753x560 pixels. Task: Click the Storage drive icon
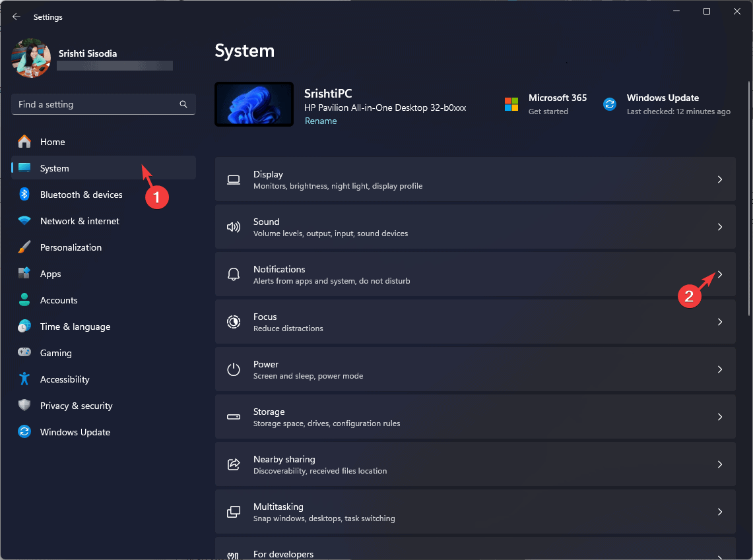(x=234, y=416)
